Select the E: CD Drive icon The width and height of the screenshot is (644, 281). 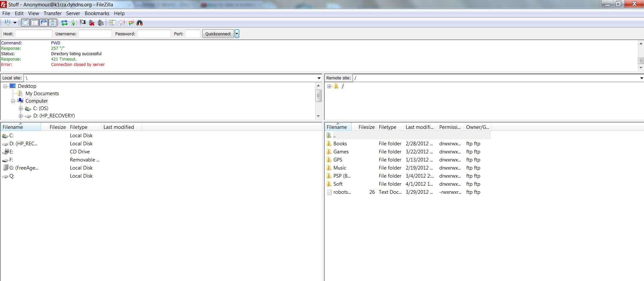(5, 152)
